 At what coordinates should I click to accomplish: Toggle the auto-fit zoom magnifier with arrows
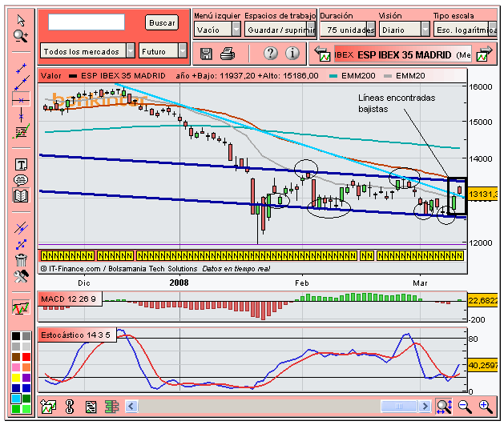(x=444, y=407)
